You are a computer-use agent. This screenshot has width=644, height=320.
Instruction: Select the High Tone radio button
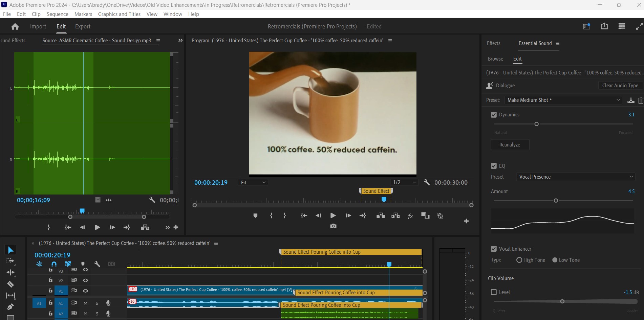pyautogui.click(x=519, y=260)
